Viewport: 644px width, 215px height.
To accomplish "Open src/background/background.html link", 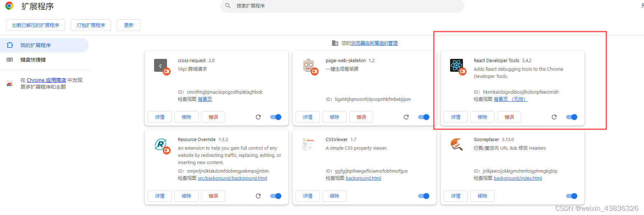I will click(232, 178).
